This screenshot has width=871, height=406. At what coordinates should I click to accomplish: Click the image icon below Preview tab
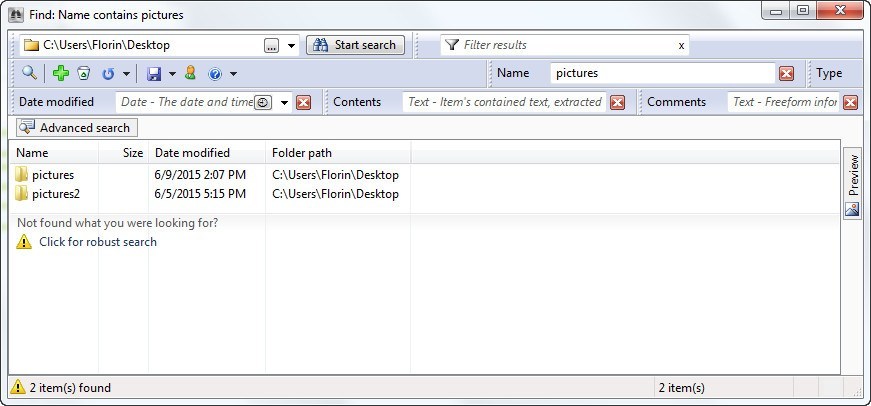pyautogui.click(x=852, y=209)
